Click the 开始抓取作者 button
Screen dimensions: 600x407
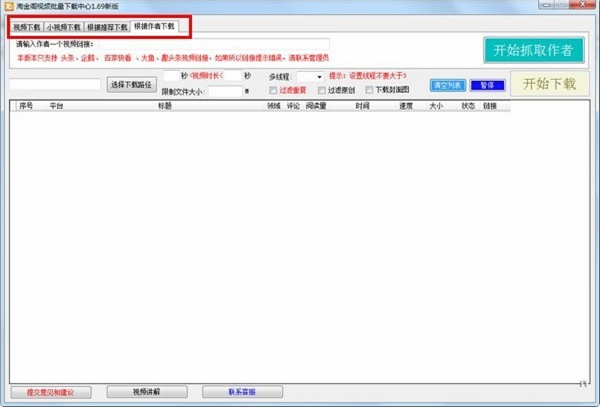click(533, 50)
